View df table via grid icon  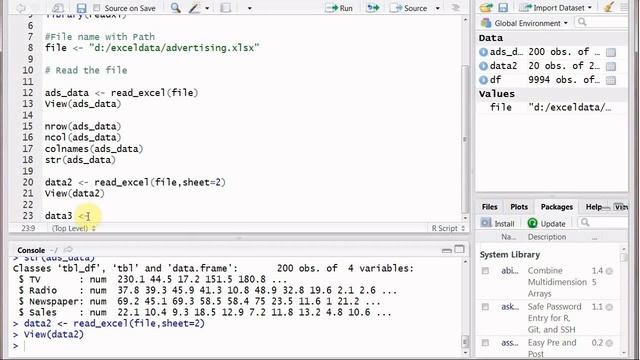point(611,80)
